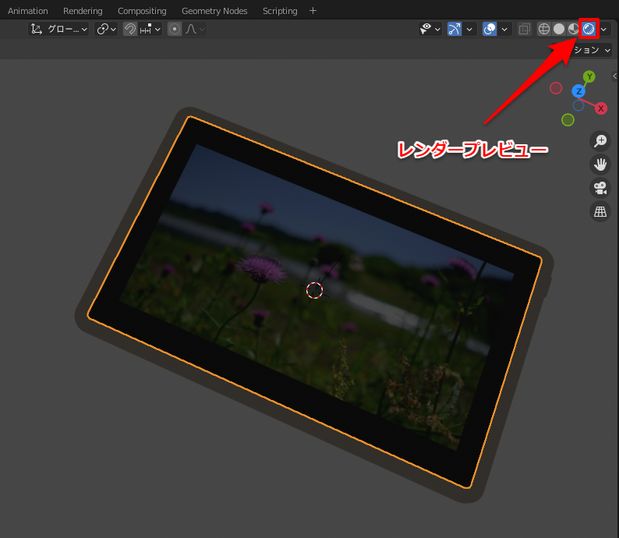Image resolution: width=619 pixels, height=538 pixels.
Task: Switch to the Rendering workspace tab
Action: 83,11
